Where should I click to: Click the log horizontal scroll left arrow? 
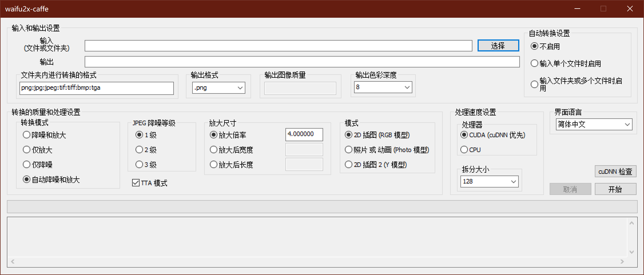pyautogui.click(x=13, y=262)
